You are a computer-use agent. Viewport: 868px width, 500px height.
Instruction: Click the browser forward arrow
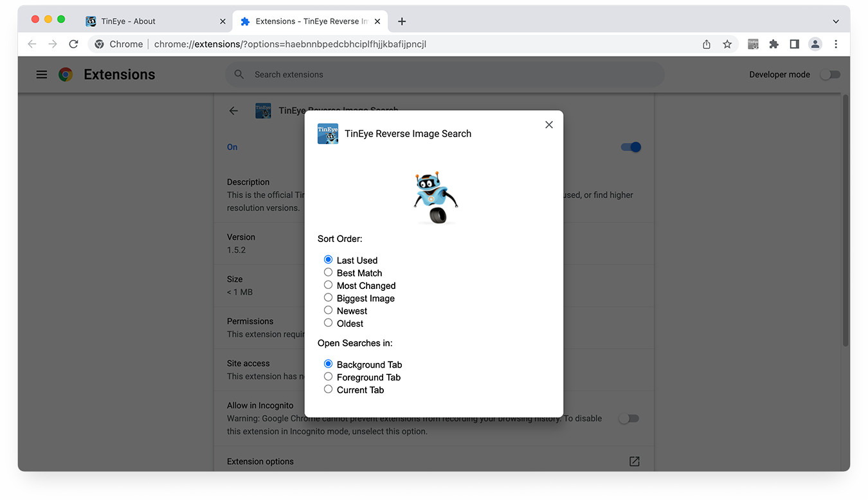coord(53,44)
